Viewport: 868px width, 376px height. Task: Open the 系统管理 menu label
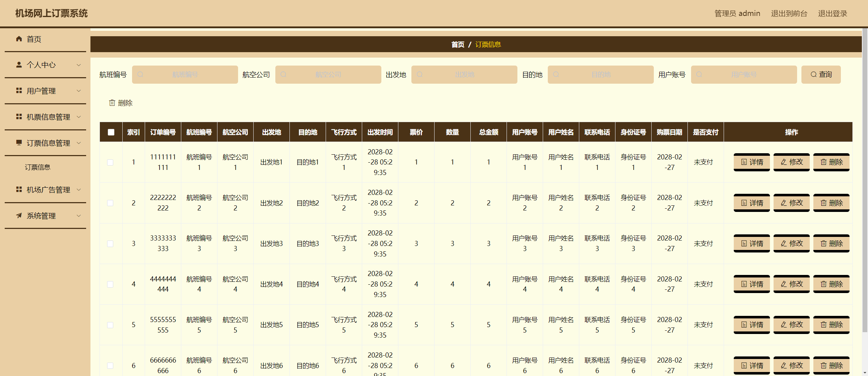(x=41, y=216)
